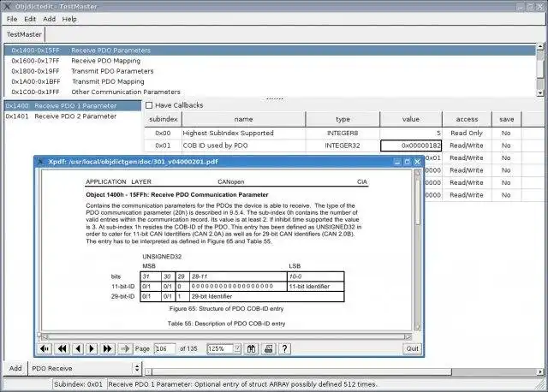Select Transmit PDO Mapping index range
The height and width of the screenshot is (392, 548).
click(x=270, y=81)
